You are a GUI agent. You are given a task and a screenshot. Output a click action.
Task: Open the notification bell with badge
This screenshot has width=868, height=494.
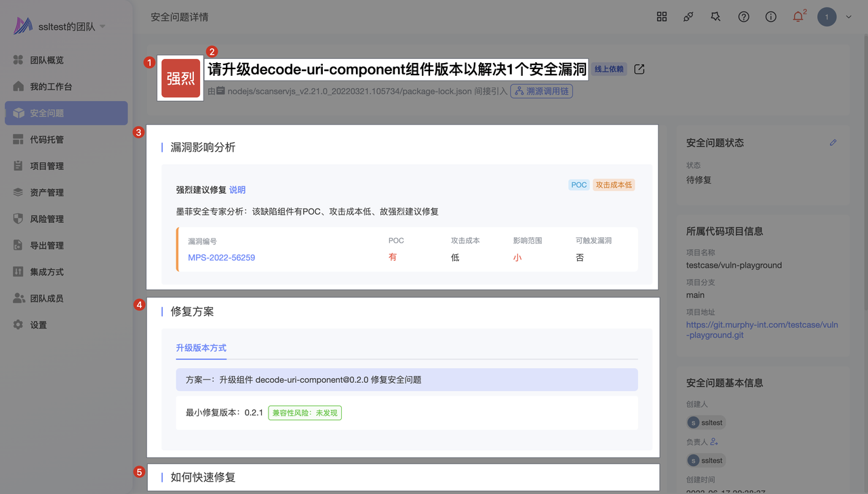798,17
